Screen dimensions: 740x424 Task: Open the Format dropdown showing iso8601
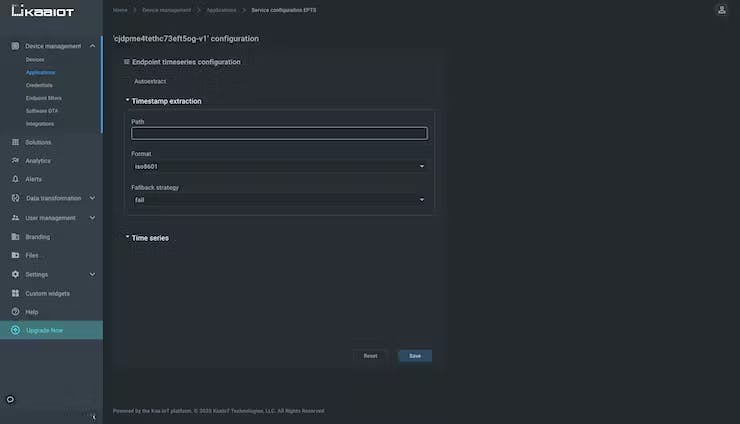pos(279,166)
